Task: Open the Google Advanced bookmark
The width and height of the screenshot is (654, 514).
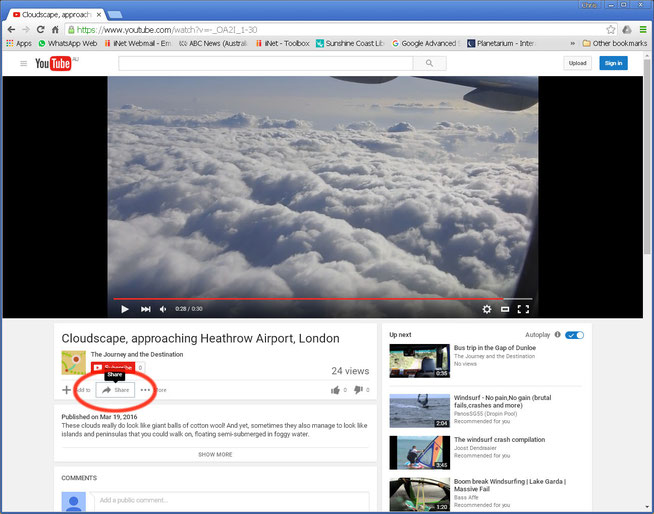Action: 425,43
